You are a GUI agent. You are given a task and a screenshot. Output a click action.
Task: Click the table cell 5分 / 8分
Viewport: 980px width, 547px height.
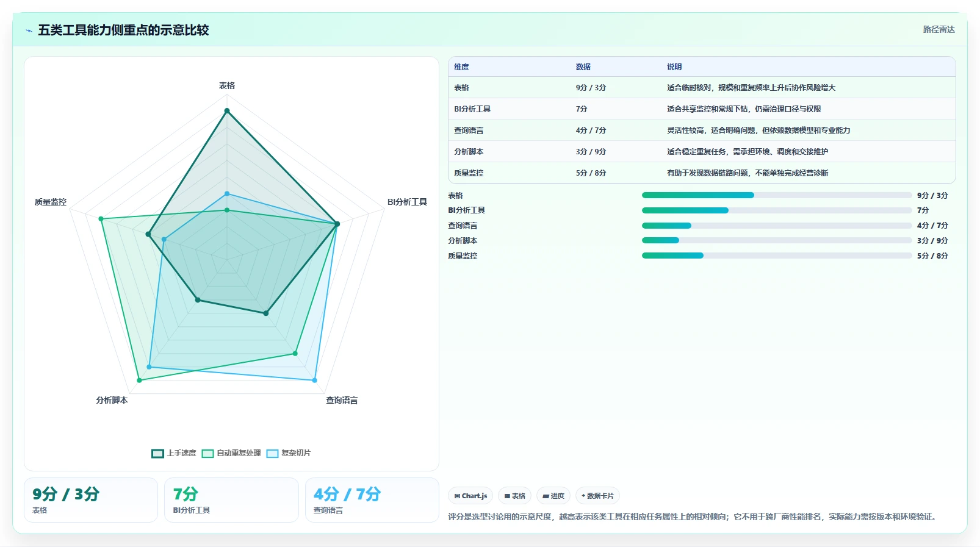[591, 173]
